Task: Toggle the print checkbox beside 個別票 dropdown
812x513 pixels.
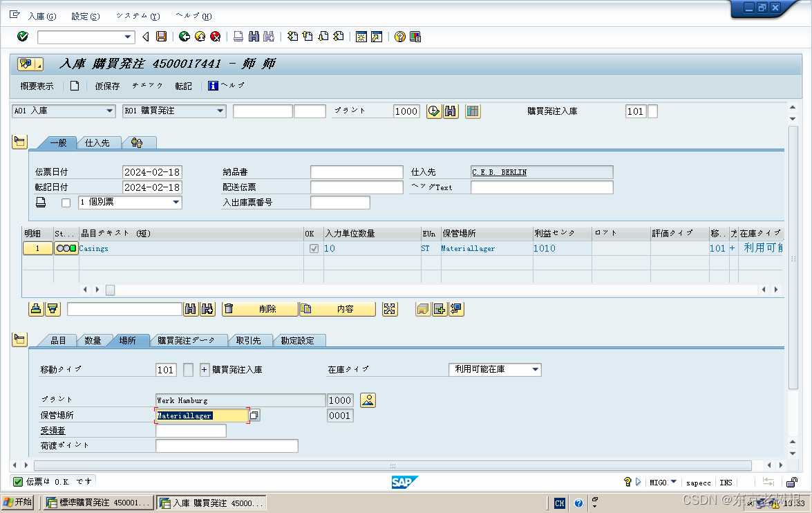Action: 66,203
